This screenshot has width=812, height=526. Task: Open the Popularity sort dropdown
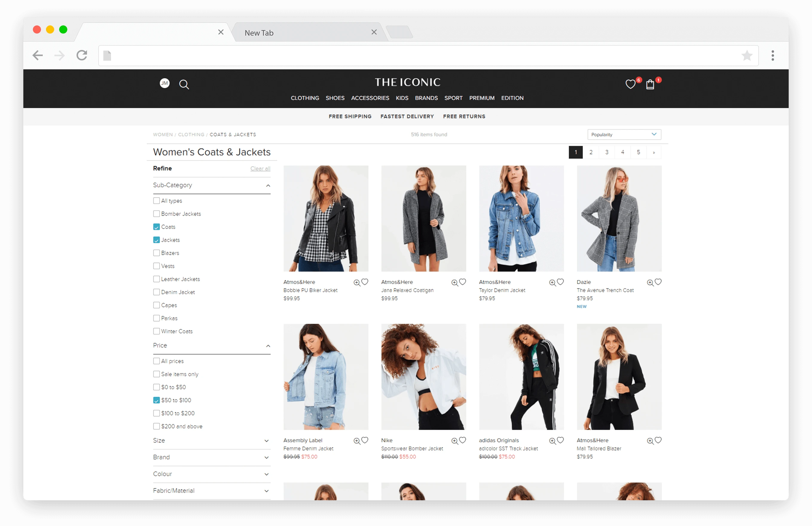624,134
